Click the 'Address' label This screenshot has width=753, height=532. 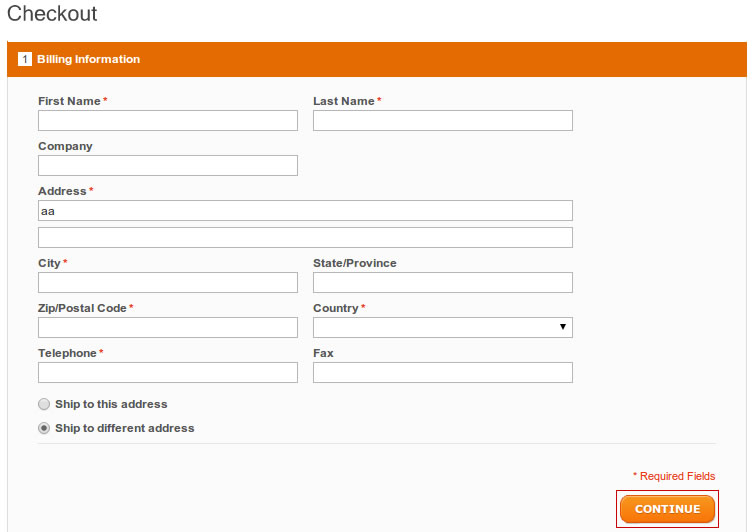(62, 191)
